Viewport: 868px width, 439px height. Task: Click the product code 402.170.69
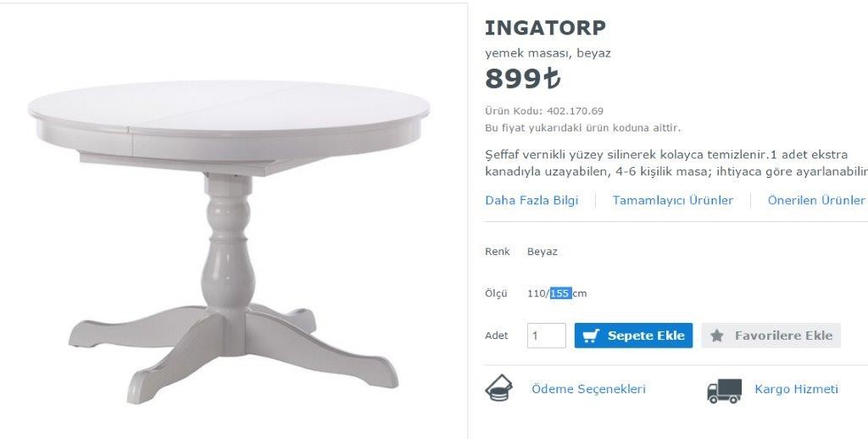[575, 111]
